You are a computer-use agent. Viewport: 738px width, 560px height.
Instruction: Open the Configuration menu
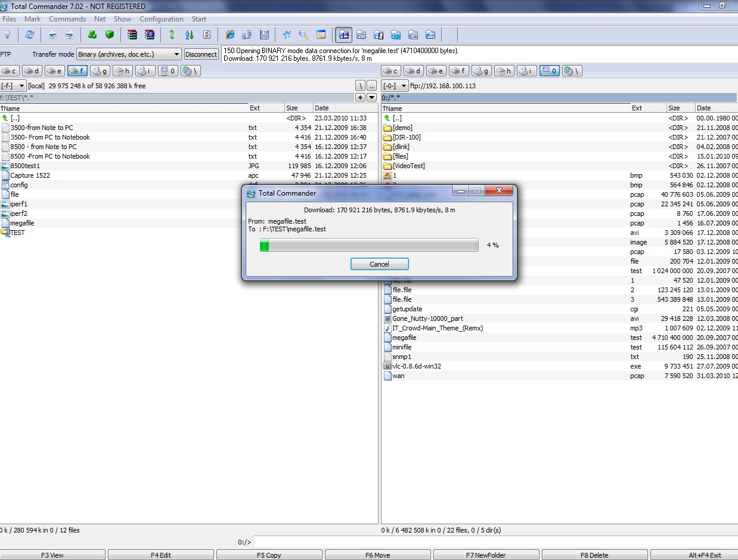pos(161,19)
